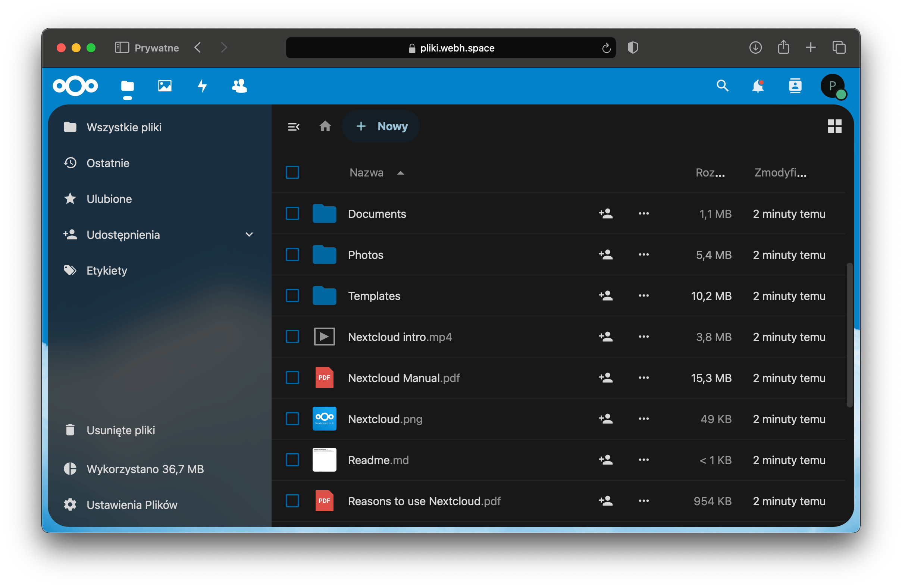
Task: Go to home folder breadcrumb
Action: pos(325,126)
